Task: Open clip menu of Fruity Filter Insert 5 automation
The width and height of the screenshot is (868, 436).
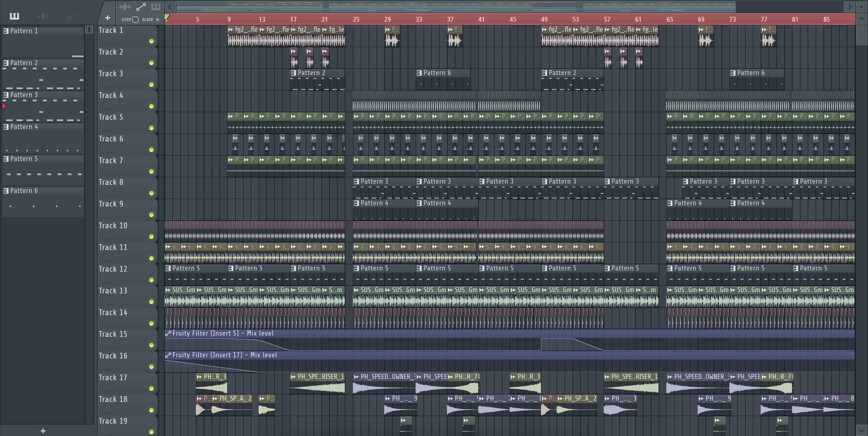Action: [168, 333]
